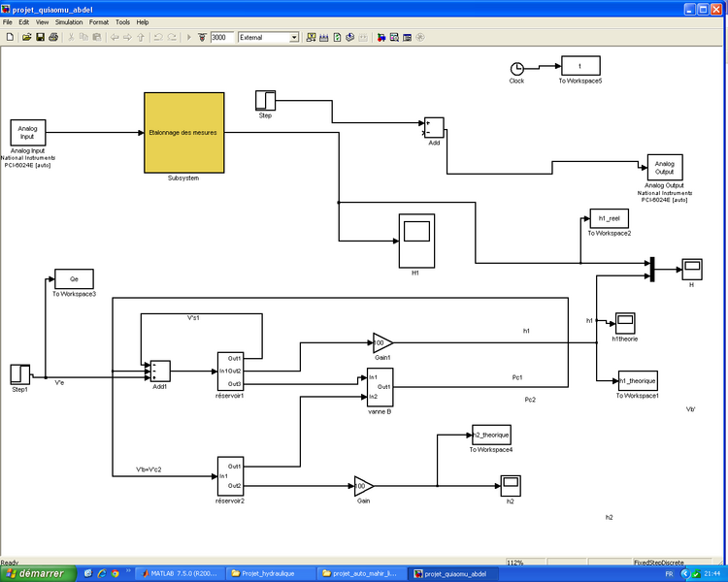Select the Analog Input block

(x=28, y=133)
